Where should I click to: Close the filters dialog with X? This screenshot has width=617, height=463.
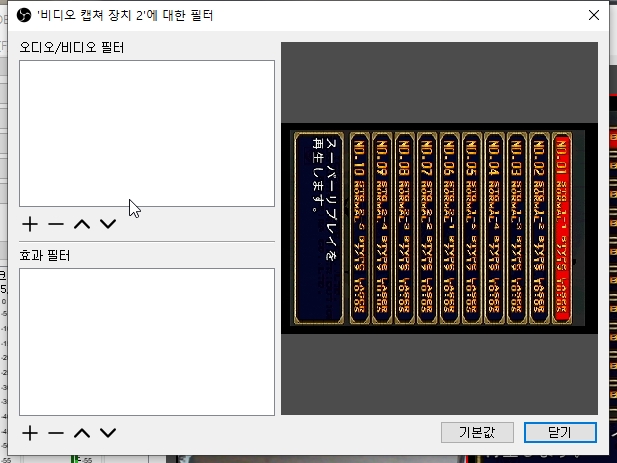click(594, 15)
